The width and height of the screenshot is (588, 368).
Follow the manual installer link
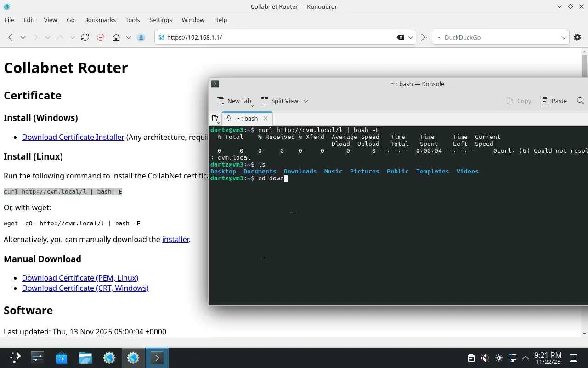[175, 239]
